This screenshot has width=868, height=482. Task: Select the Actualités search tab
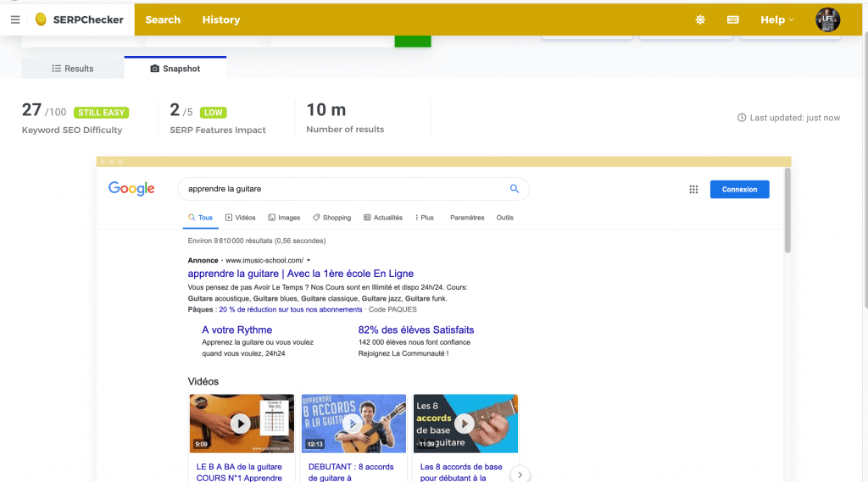point(383,218)
